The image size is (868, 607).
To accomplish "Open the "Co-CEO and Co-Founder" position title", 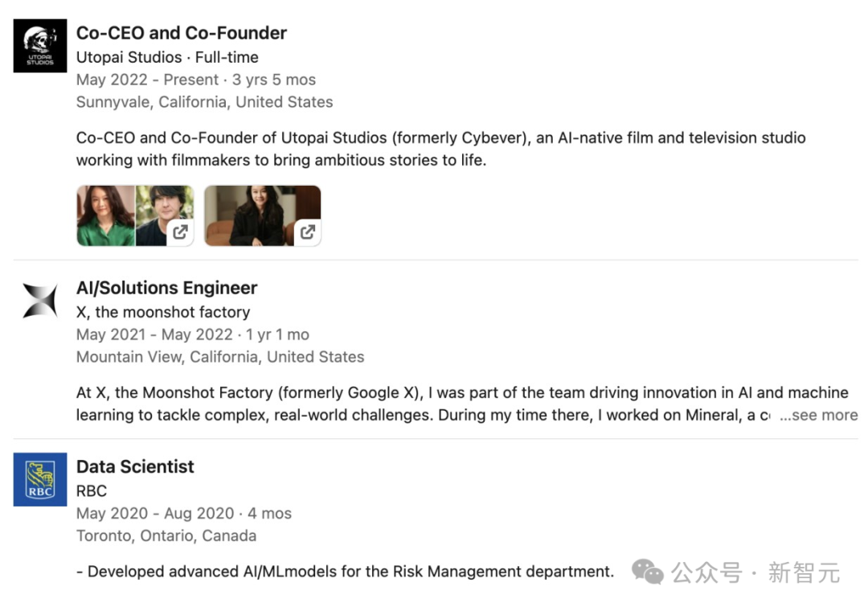I will coord(181,33).
